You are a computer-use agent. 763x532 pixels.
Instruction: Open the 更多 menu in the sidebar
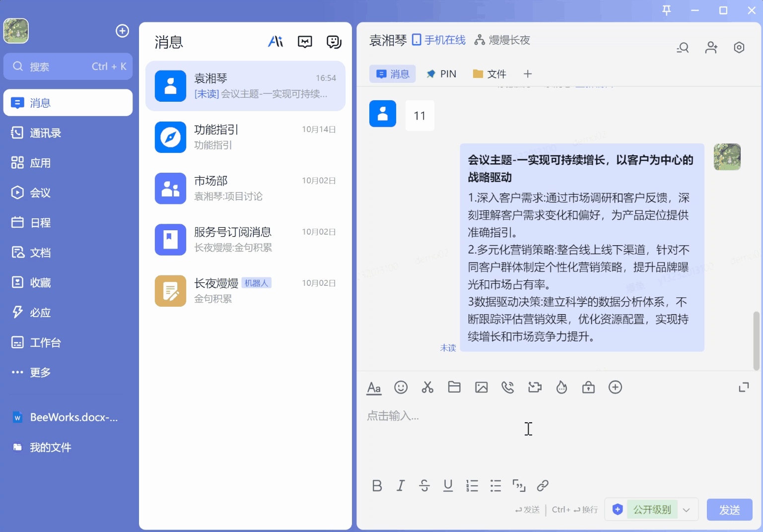pyautogui.click(x=40, y=372)
